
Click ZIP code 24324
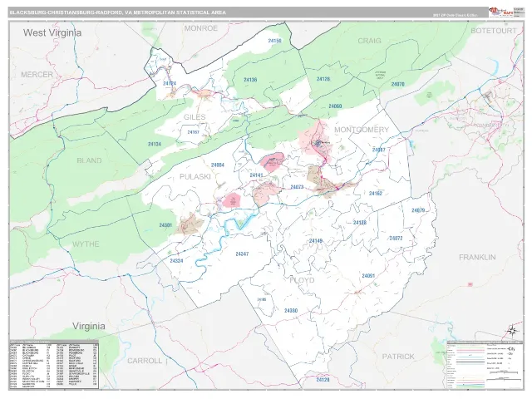point(176,261)
